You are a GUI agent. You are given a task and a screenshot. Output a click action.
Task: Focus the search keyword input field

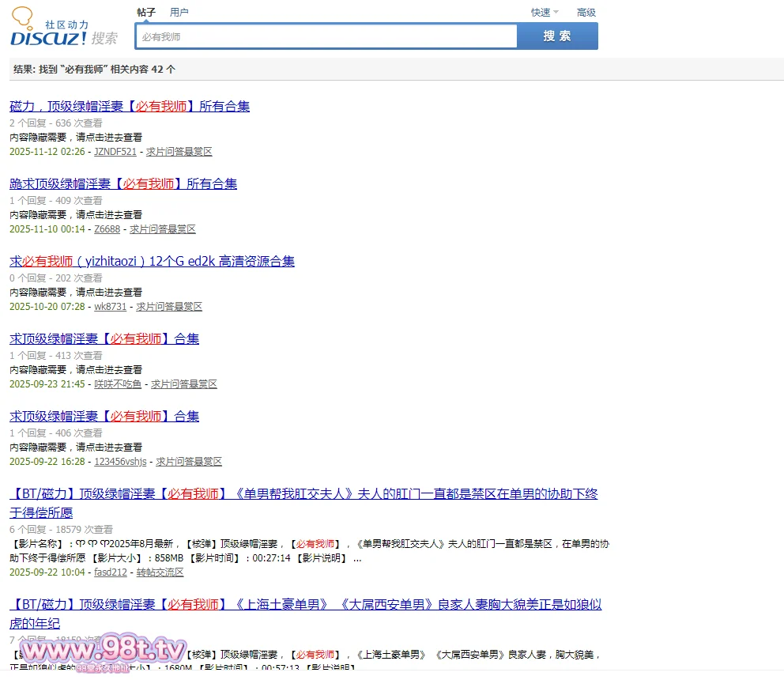[x=326, y=36]
